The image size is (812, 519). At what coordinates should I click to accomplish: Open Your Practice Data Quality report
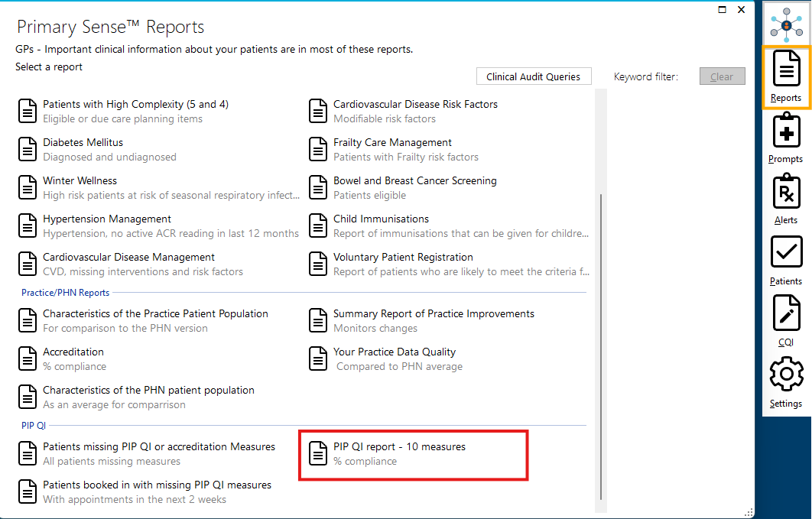[395, 352]
